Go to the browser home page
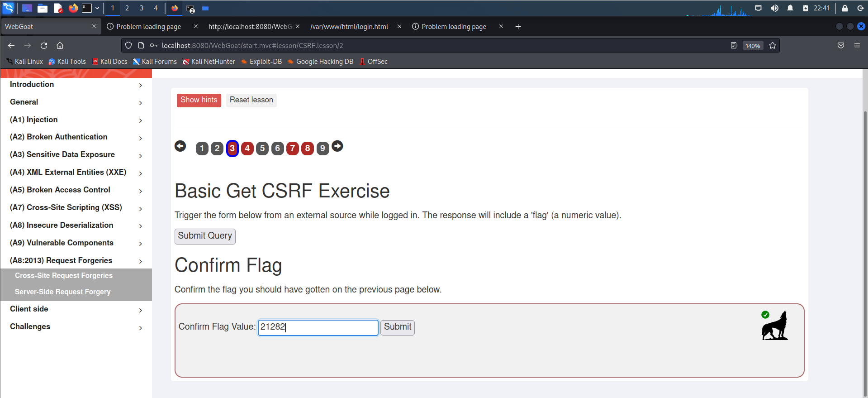Screen dimensions: 868x398 coord(60,45)
